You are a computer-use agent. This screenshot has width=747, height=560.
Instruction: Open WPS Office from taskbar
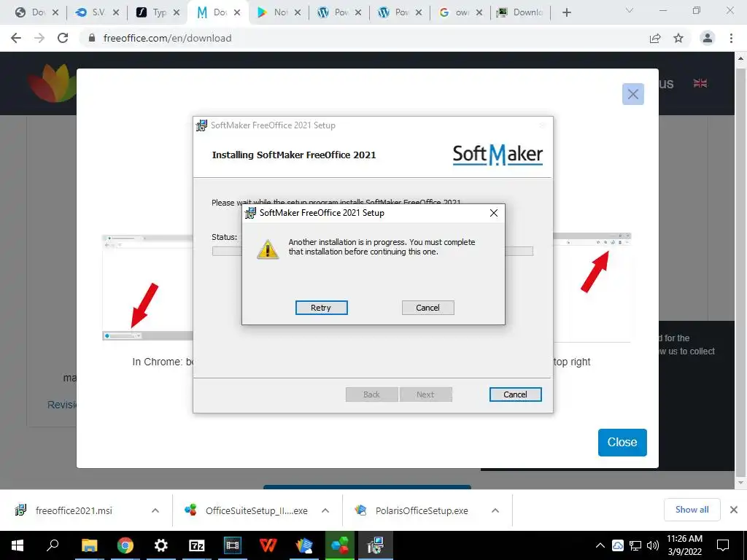pos(268,545)
